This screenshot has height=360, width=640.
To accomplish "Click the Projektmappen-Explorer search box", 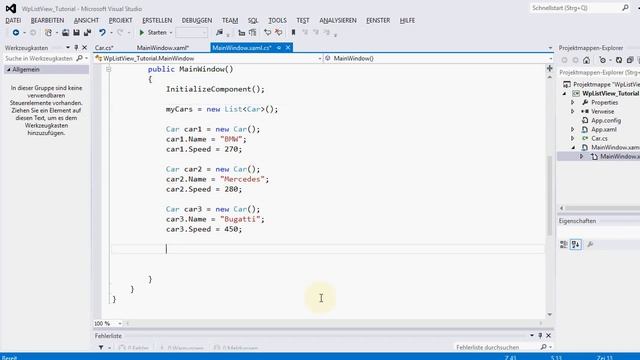I will tap(599, 72).
